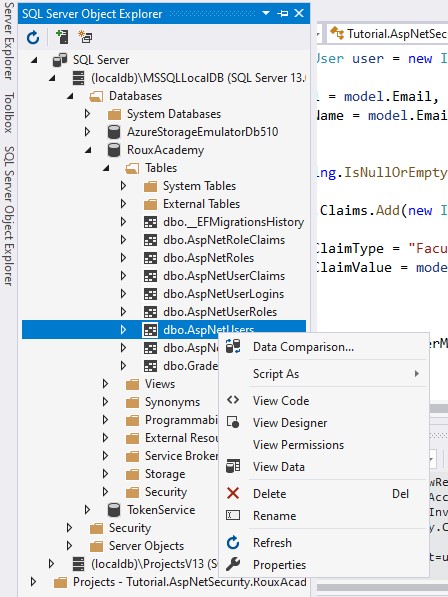Viewport: 448px width, 597px height.
Task: Select View Permissions in context menu
Action: pos(324,445)
